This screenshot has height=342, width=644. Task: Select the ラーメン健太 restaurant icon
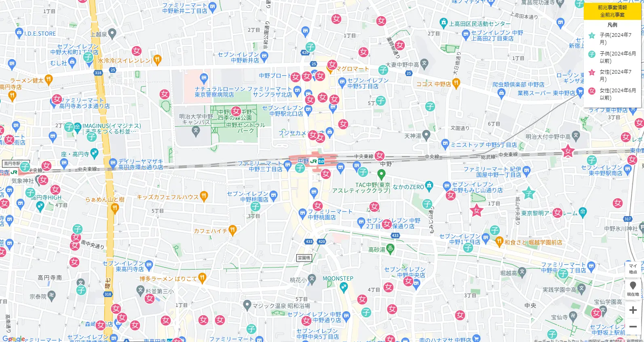tap(49, 80)
